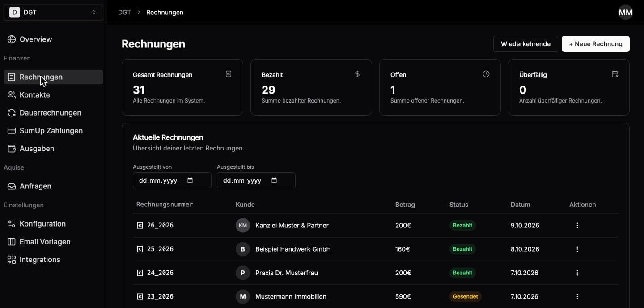Open Kontakte page in sidebar
644x308 pixels.
[x=53, y=95]
